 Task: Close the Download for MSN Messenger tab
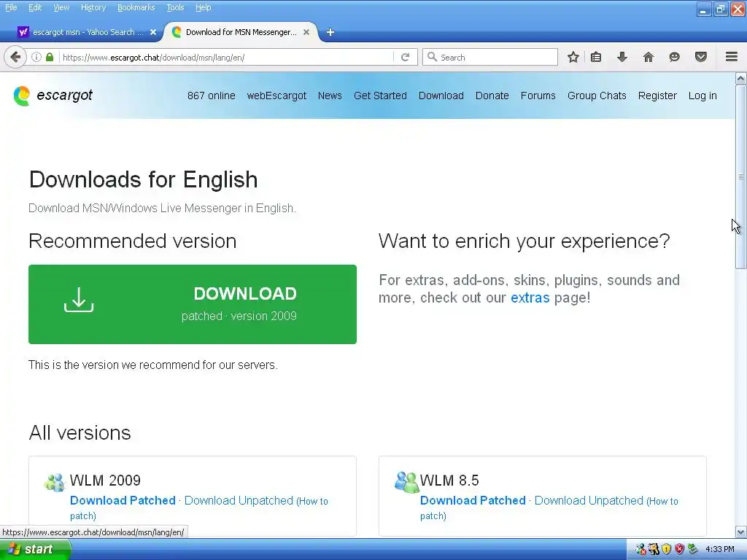(x=306, y=32)
